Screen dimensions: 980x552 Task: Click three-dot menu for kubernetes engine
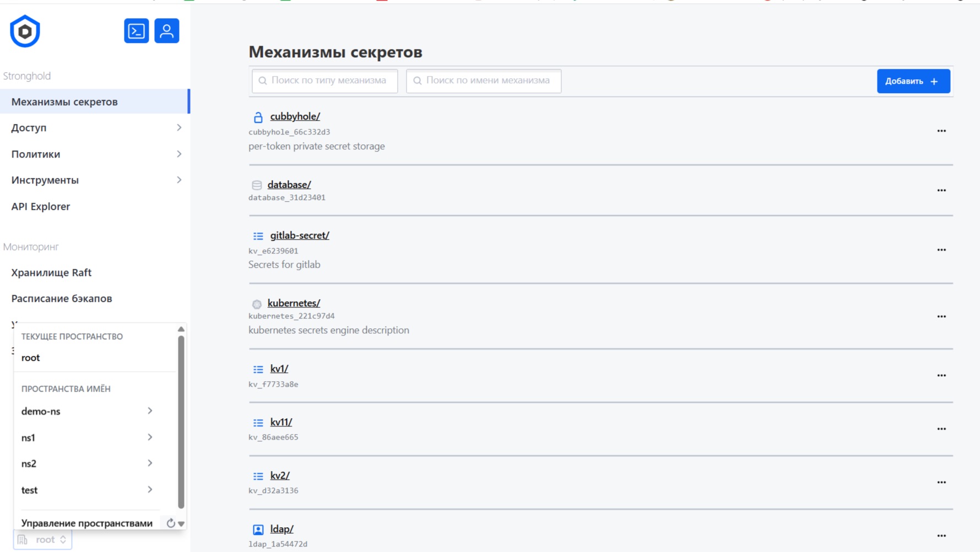[x=941, y=317]
